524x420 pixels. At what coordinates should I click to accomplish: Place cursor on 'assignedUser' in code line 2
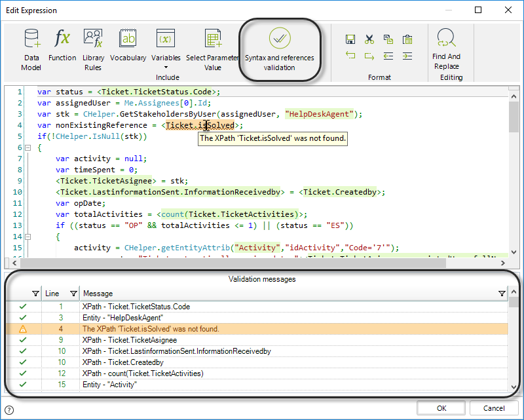83,103
